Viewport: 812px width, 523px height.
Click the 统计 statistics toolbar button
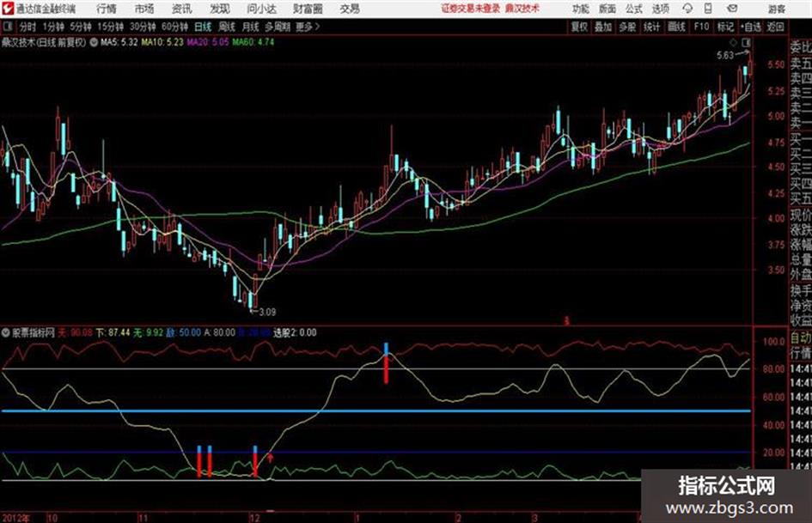[651, 27]
